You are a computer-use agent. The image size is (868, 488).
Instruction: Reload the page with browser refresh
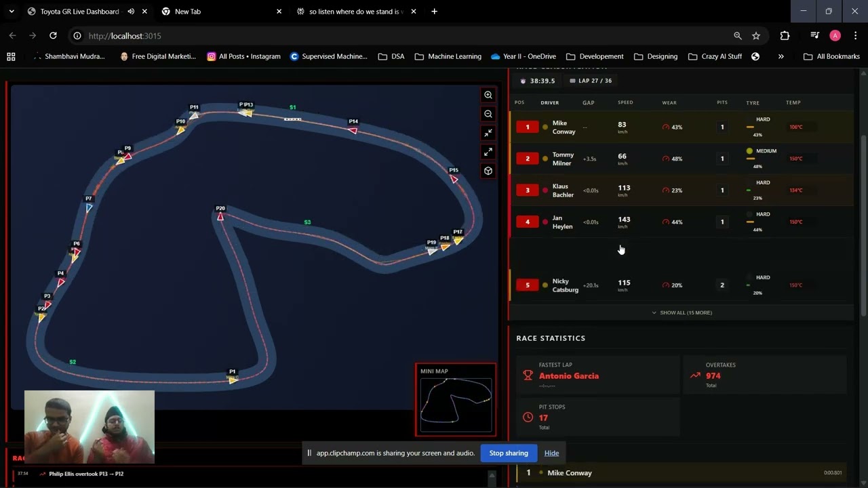[x=53, y=35]
